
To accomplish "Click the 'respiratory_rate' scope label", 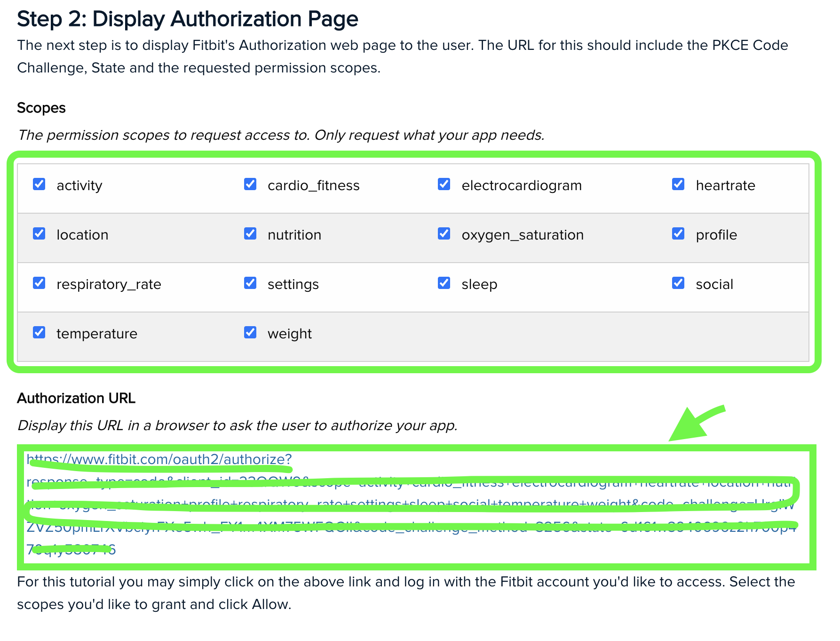I will point(109,284).
